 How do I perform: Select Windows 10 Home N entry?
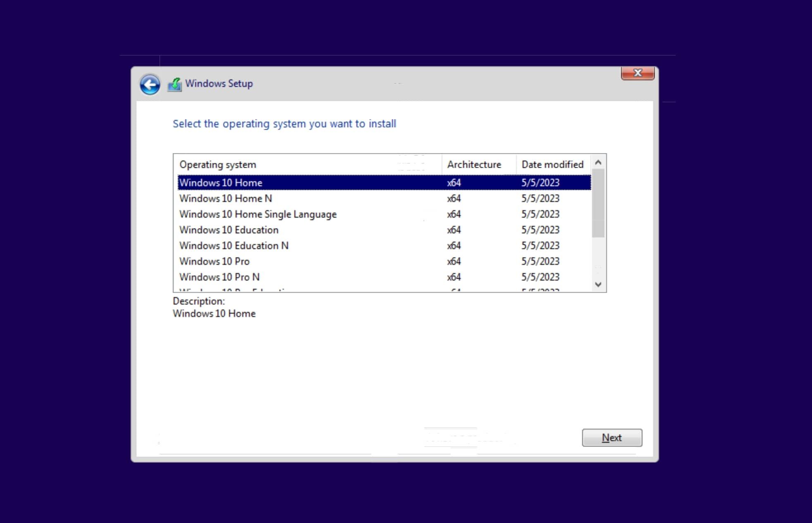[384, 198]
